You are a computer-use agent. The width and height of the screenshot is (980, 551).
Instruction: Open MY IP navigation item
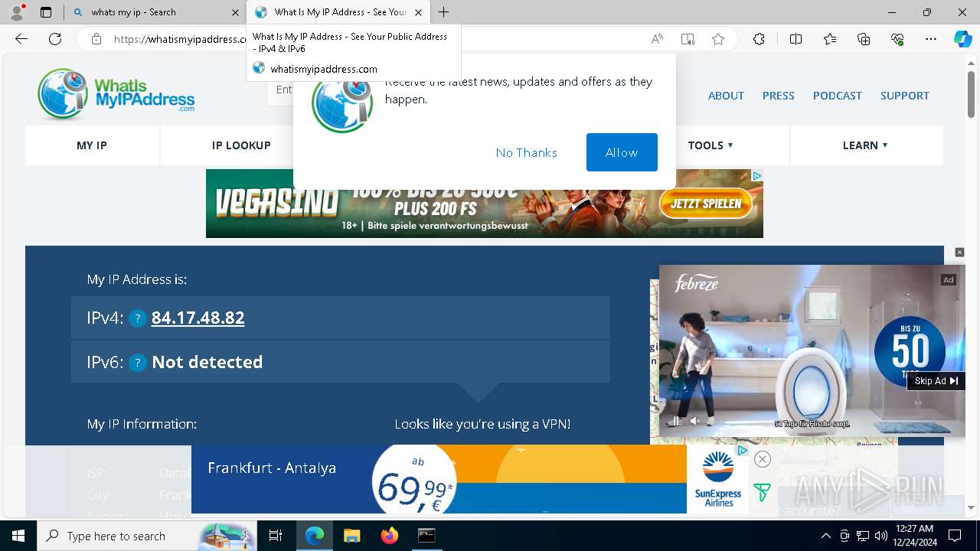coord(92,145)
